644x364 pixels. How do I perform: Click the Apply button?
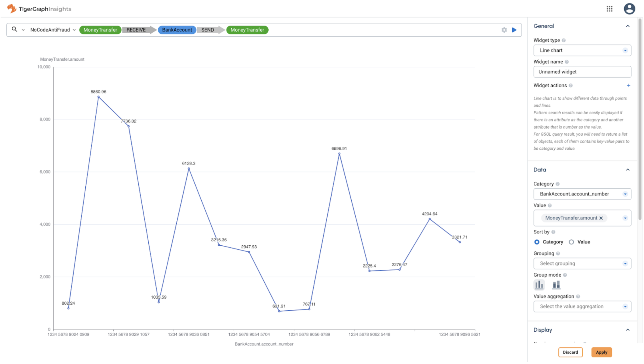[x=602, y=352]
